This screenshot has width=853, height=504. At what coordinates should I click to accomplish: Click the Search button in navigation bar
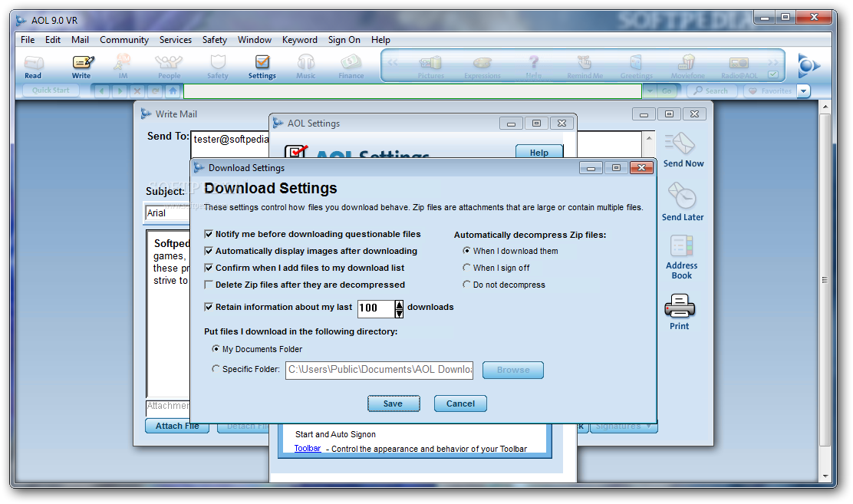pyautogui.click(x=712, y=91)
